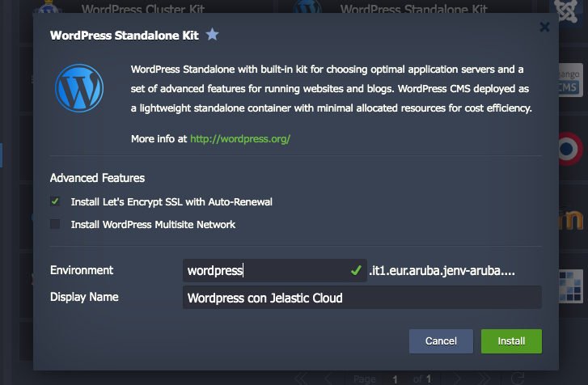Go to first page in background pager
The height and width of the screenshot is (385, 588).
[x=301, y=379]
